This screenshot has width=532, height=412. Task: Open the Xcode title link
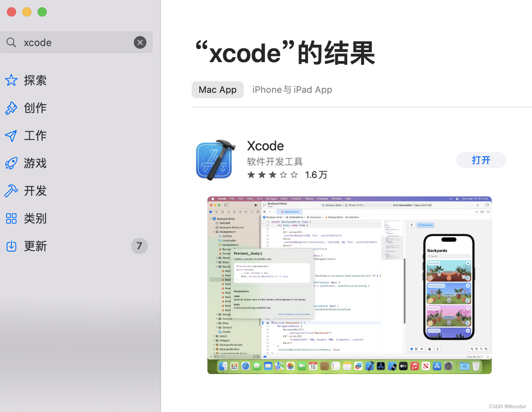pyautogui.click(x=265, y=146)
